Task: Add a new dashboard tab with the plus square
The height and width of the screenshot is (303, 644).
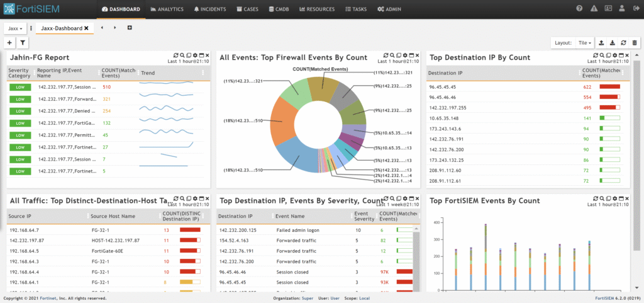Action: tap(130, 28)
